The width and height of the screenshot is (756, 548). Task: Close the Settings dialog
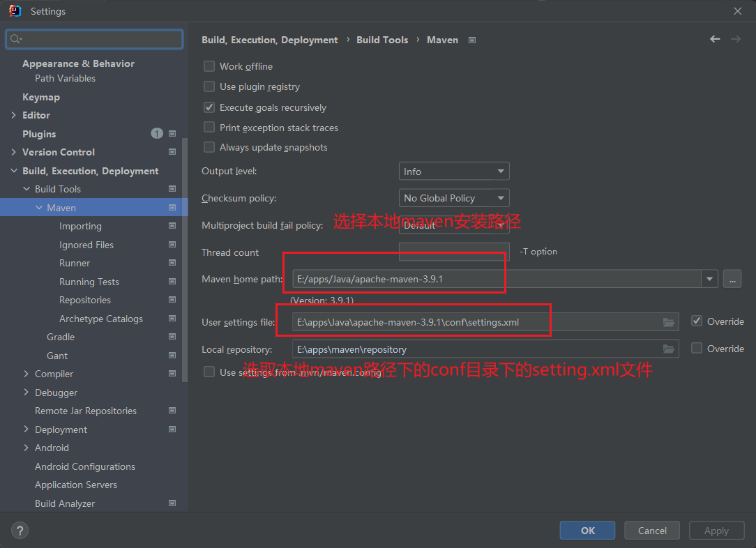(738, 11)
